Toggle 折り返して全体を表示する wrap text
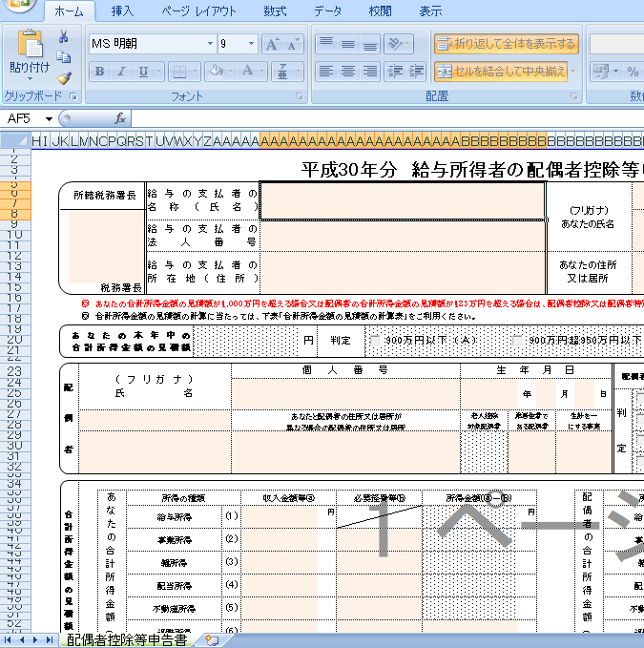The width and height of the screenshot is (644, 648). pyautogui.click(x=506, y=44)
